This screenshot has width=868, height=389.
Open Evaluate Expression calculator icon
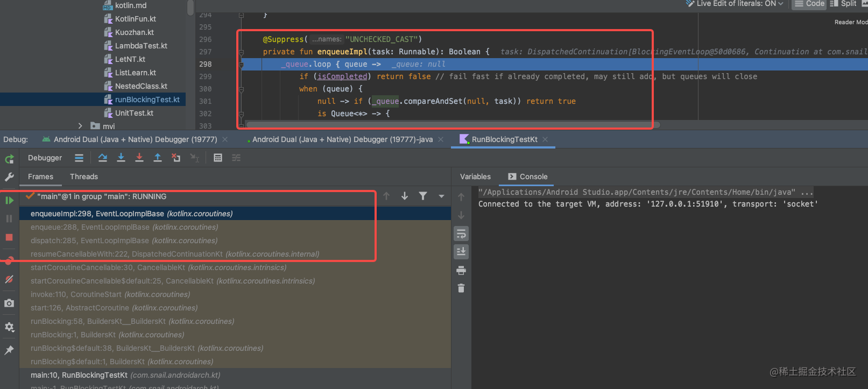point(218,158)
